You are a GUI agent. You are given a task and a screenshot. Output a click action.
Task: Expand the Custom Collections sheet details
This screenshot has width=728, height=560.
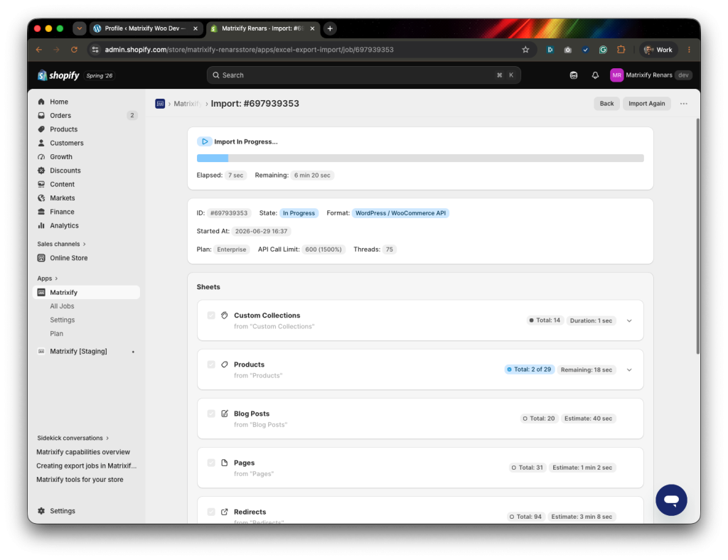click(x=629, y=321)
